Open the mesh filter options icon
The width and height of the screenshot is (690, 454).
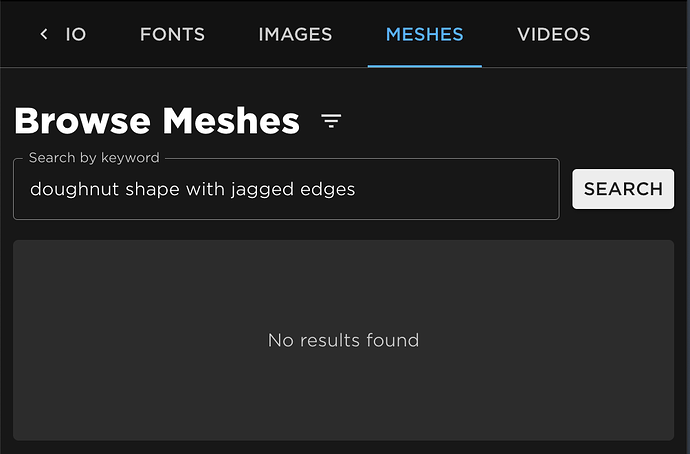(331, 122)
